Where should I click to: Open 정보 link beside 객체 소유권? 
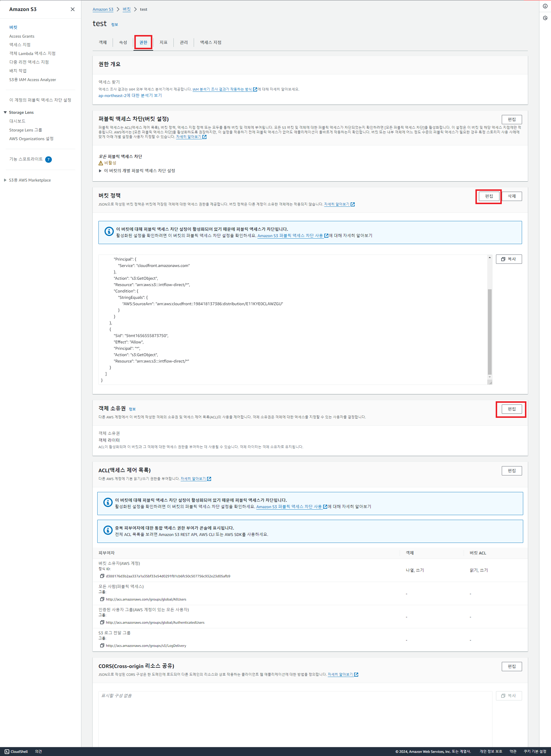coord(132,409)
